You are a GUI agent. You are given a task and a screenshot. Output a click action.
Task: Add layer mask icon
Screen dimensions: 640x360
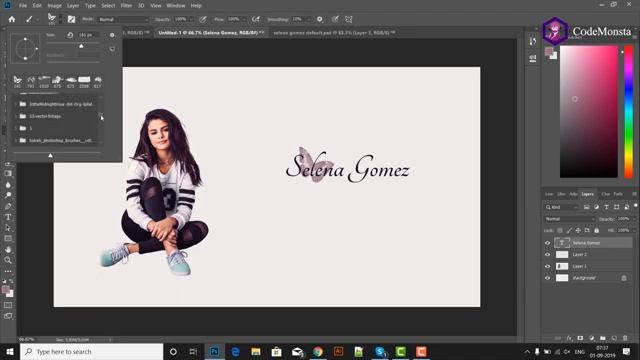click(580, 338)
